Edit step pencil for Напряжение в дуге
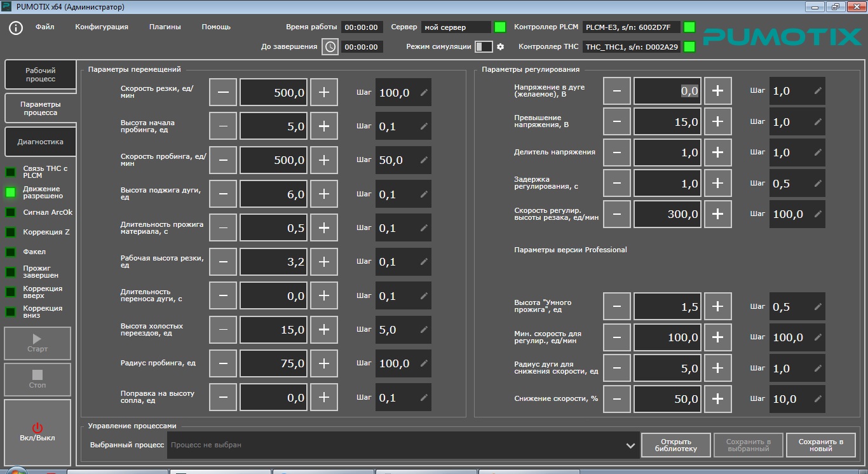 click(x=818, y=91)
